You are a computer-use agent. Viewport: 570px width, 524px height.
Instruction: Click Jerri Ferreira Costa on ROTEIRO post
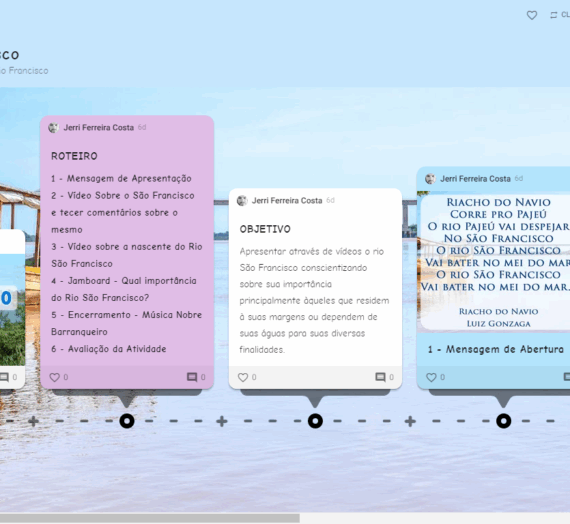point(99,128)
